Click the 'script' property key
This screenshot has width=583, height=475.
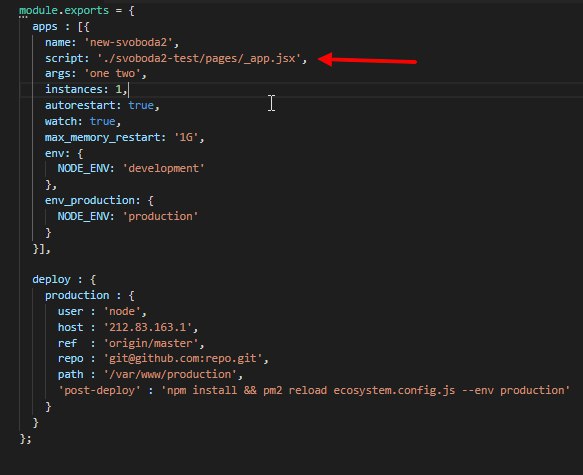[x=64, y=58]
